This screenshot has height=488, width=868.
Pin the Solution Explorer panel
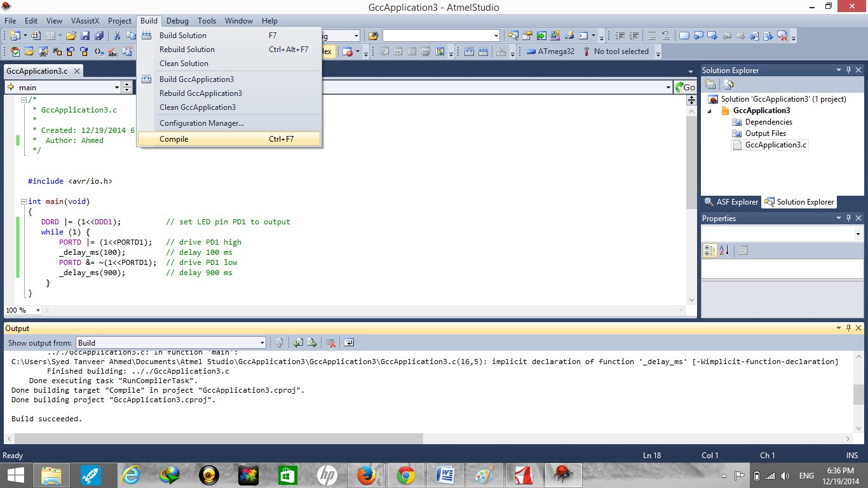849,71
